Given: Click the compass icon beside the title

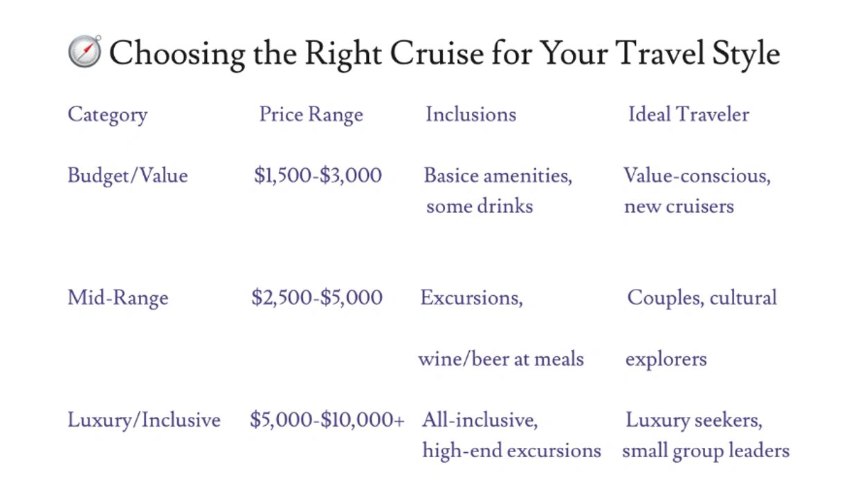Looking at the screenshot, I should coord(84,52).
